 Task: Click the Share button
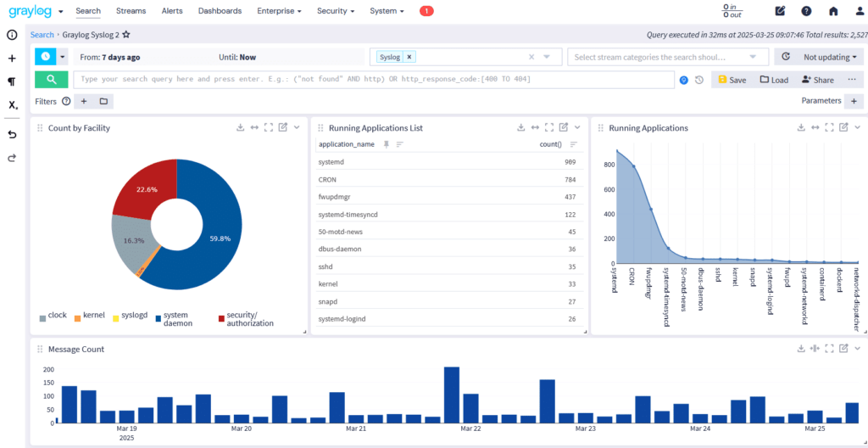pyautogui.click(x=817, y=80)
